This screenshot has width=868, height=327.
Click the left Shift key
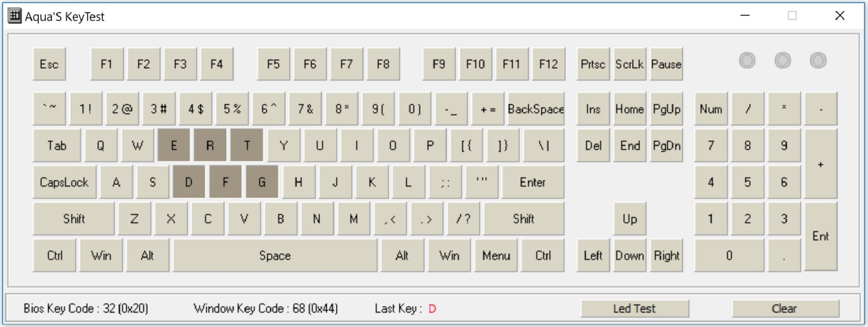(x=74, y=218)
